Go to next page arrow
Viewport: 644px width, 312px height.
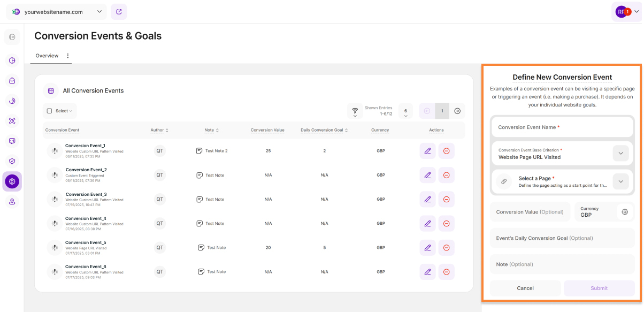pyautogui.click(x=457, y=111)
